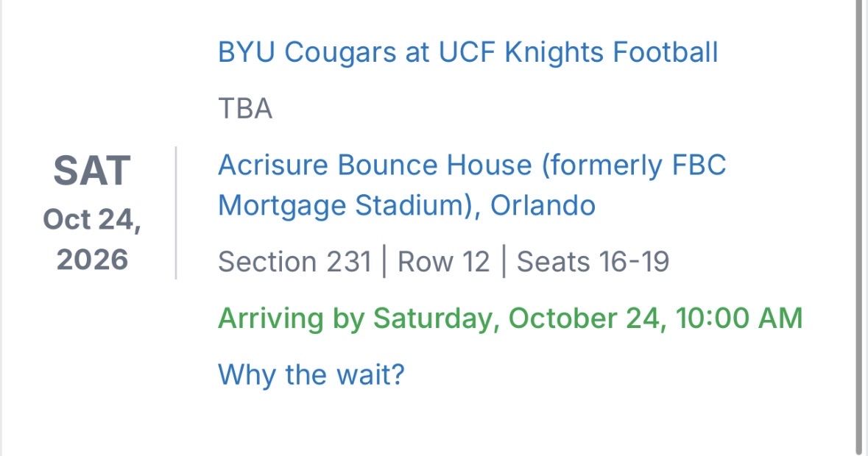Click the "Row 12" text

443,263
